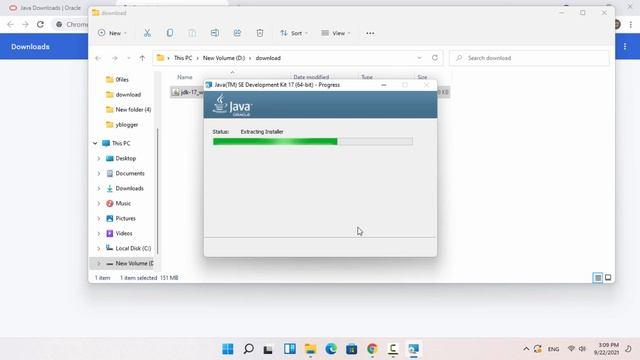Click This PC in the address path
This screenshot has width=640, height=360.
(x=182, y=58)
